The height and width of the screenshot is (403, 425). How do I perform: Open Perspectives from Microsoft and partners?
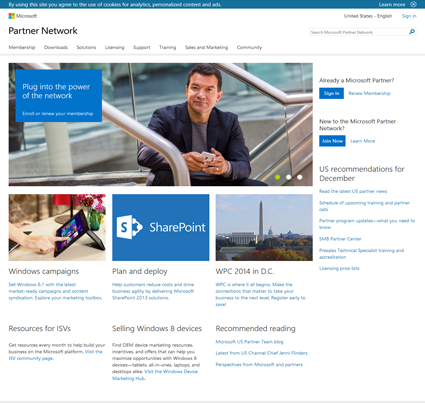[x=259, y=365]
